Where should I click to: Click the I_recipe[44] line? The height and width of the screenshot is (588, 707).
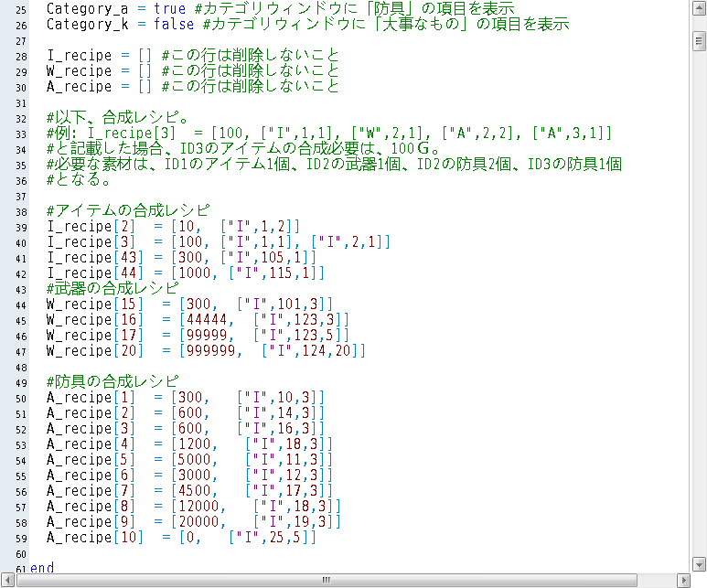(x=186, y=273)
